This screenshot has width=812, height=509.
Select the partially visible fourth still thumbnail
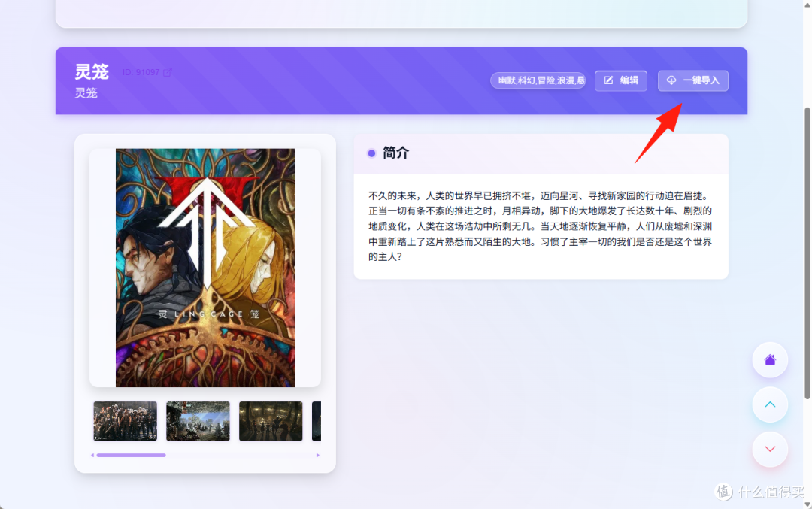(x=317, y=421)
